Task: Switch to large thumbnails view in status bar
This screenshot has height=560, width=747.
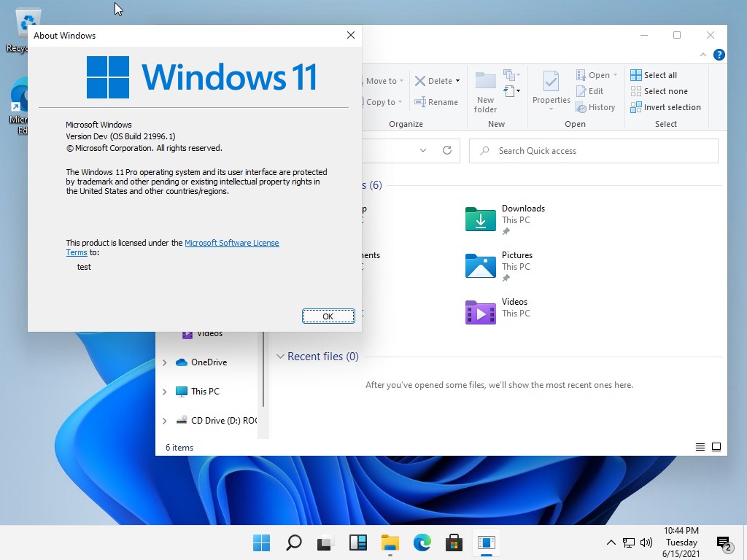Action: [716, 447]
